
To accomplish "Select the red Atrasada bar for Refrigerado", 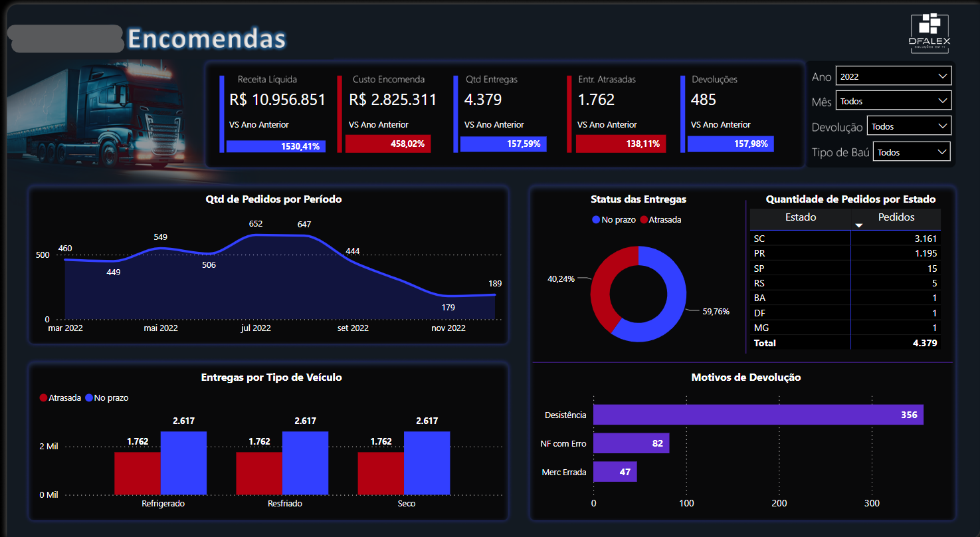I will (138, 473).
